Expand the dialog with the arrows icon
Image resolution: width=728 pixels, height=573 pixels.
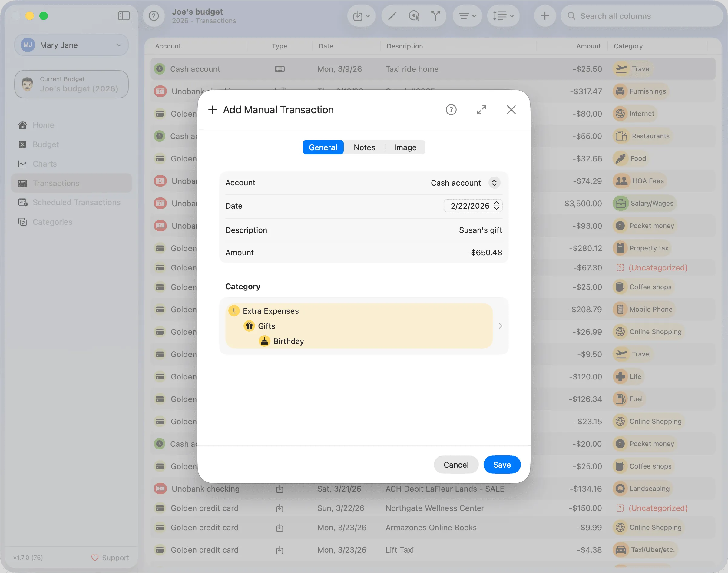[481, 110]
